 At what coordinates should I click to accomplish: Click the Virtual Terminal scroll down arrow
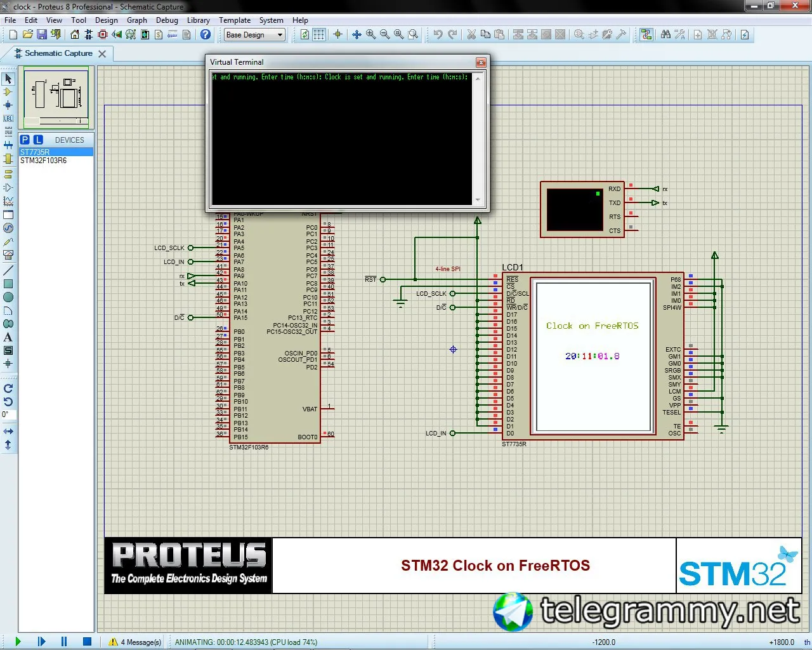[x=478, y=200]
